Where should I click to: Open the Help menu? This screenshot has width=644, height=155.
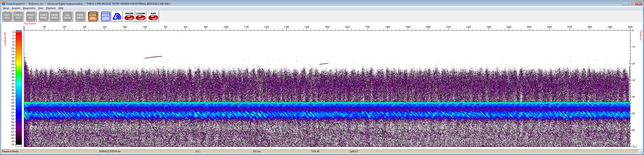coord(61,8)
